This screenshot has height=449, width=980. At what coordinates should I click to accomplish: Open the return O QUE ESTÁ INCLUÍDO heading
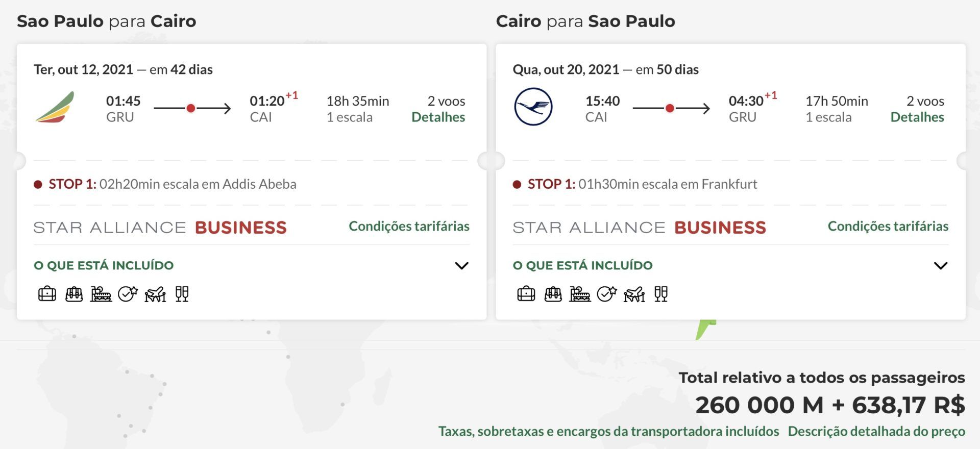[582, 265]
